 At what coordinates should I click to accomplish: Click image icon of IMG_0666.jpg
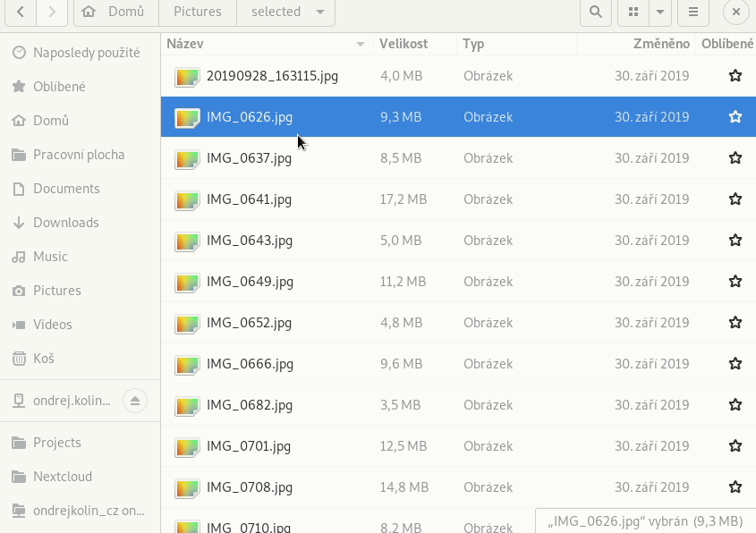[187, 364]
